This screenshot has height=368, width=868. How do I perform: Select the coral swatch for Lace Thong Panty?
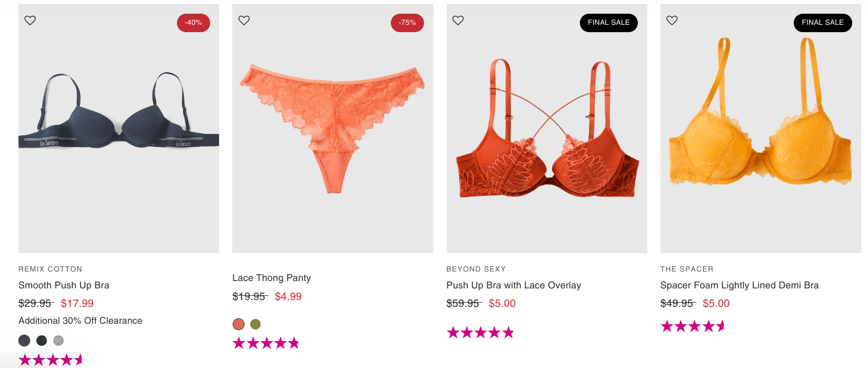(239, 324)
